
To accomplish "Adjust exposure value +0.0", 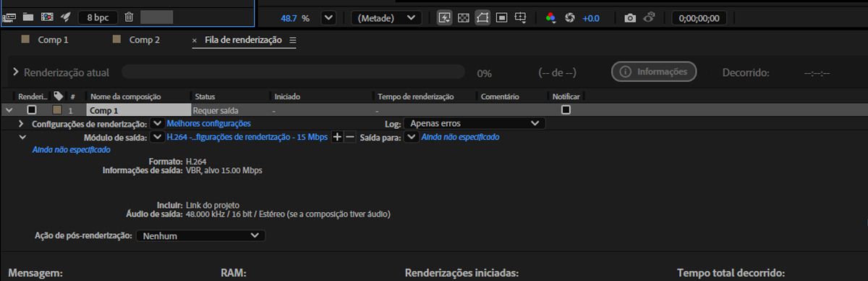I will 591,18.
